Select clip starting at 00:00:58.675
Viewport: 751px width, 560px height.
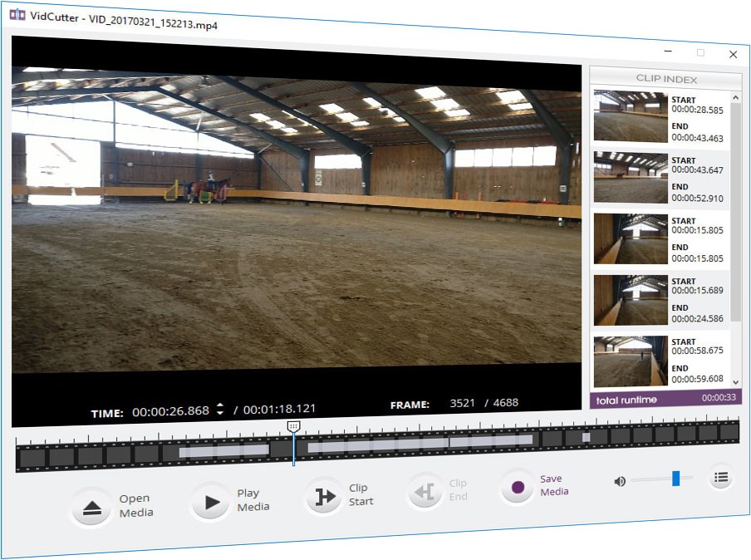[660, 360]
